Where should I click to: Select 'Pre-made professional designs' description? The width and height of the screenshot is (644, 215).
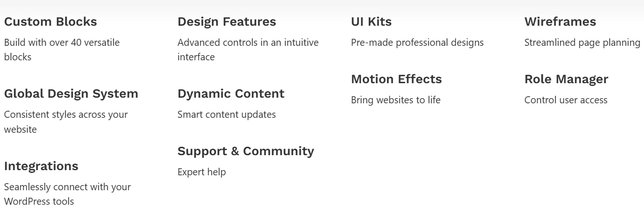click(417, 43)
